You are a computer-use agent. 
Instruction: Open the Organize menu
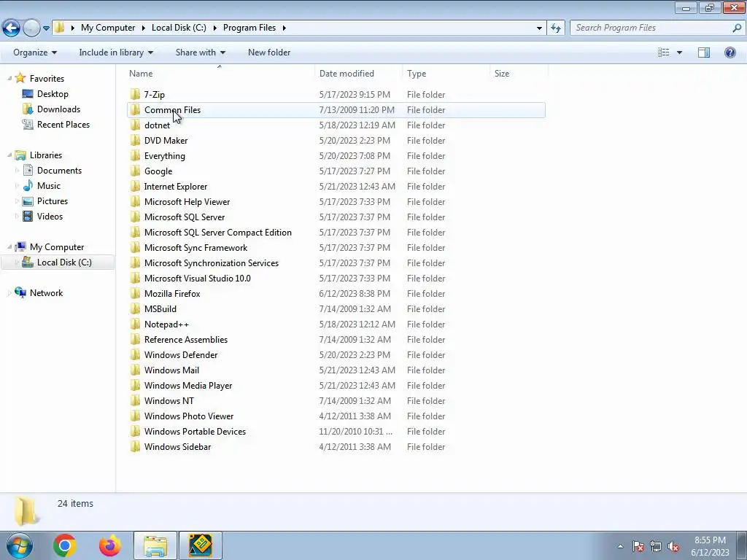pos(35,52)
